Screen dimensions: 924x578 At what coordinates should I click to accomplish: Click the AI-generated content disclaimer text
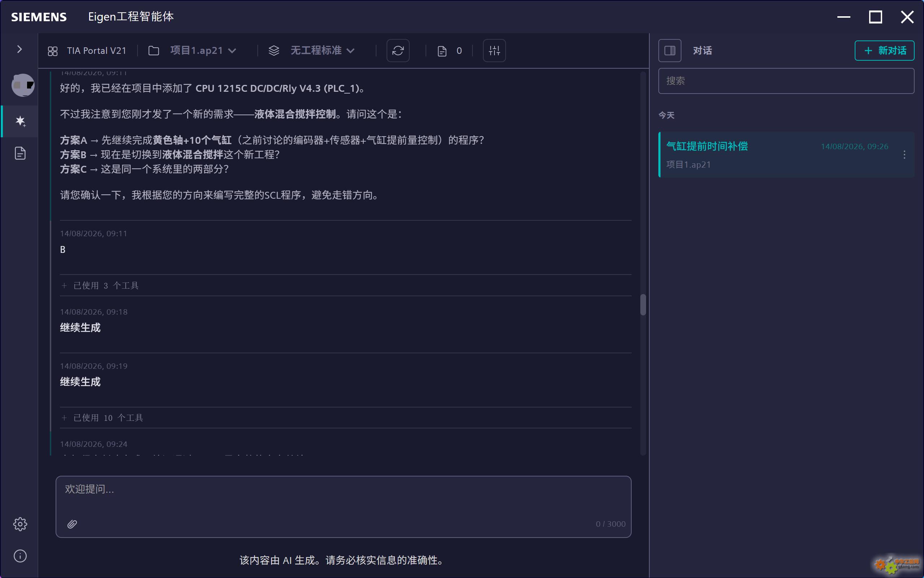[x=343, y=560]
